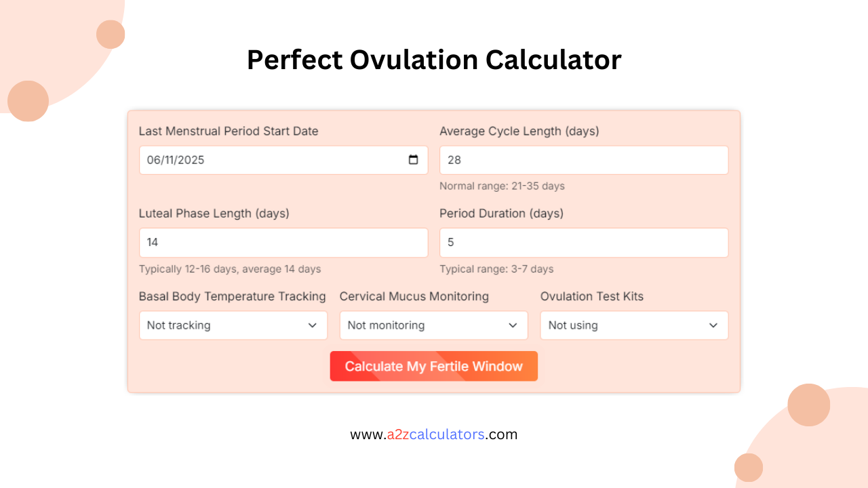Open the calendar picker in the date field
Viewport: 868px width, 488px height.
(x=413, y=160)
